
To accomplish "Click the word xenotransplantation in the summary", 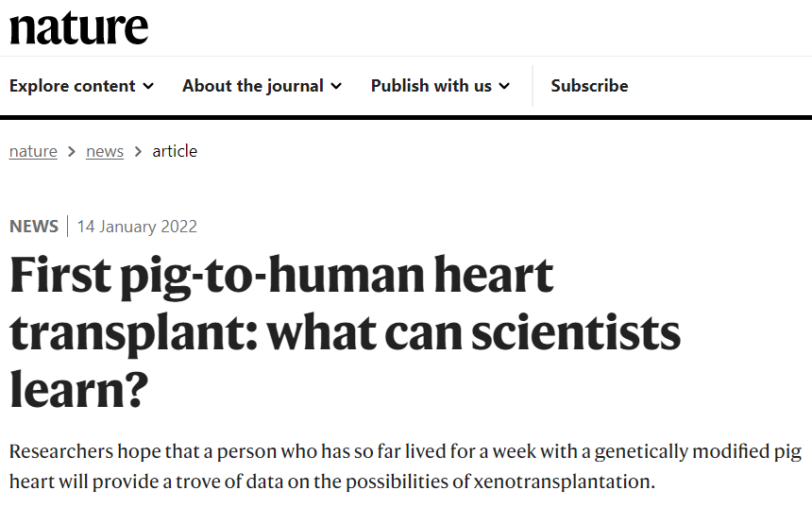I will point(565,482).
